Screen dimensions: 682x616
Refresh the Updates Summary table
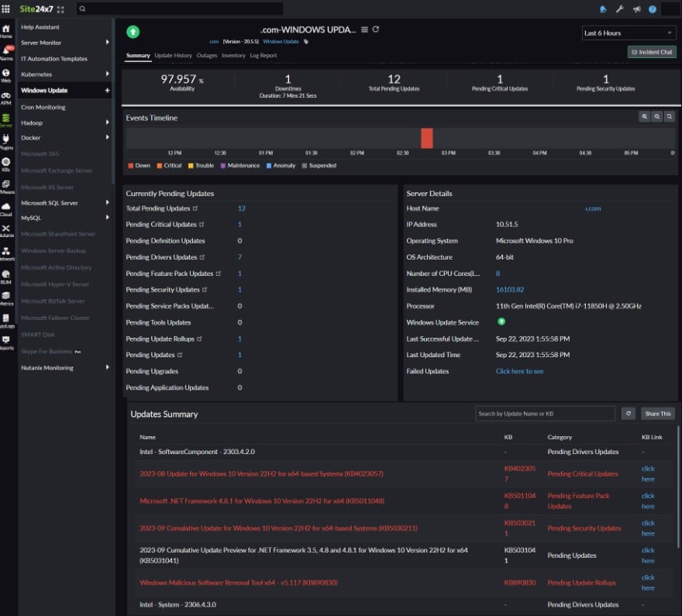(x=629, y=414)
